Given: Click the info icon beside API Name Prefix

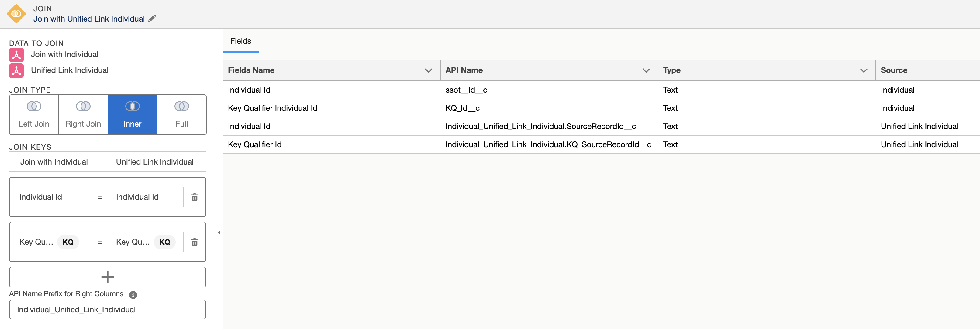Looking at the screenshot, I should pyautogui.click(x=133, y=294).
